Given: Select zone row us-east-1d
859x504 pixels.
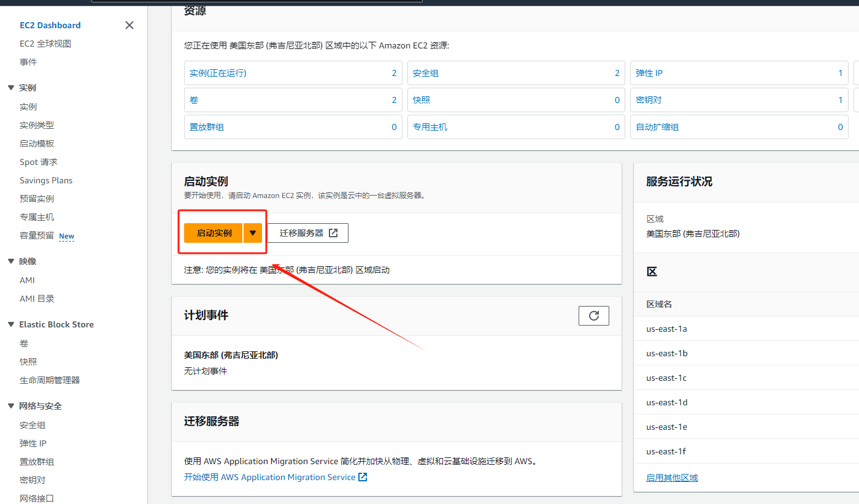Looking at the screenshot, I should tap(746, 402).
